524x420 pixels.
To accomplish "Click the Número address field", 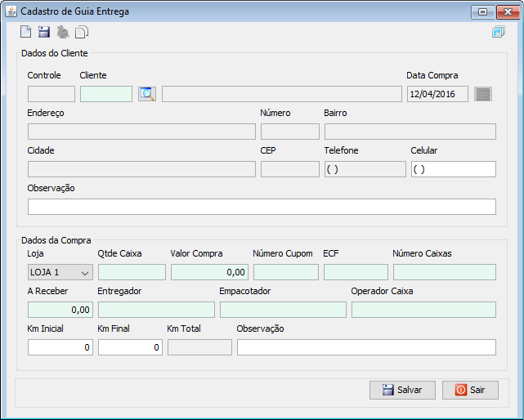I will coord(290,132).
